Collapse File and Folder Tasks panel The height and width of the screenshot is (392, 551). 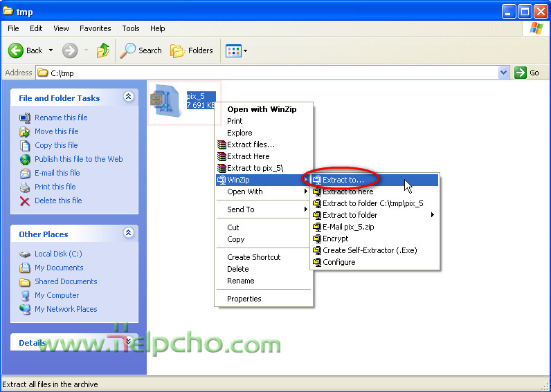[129, 97]
